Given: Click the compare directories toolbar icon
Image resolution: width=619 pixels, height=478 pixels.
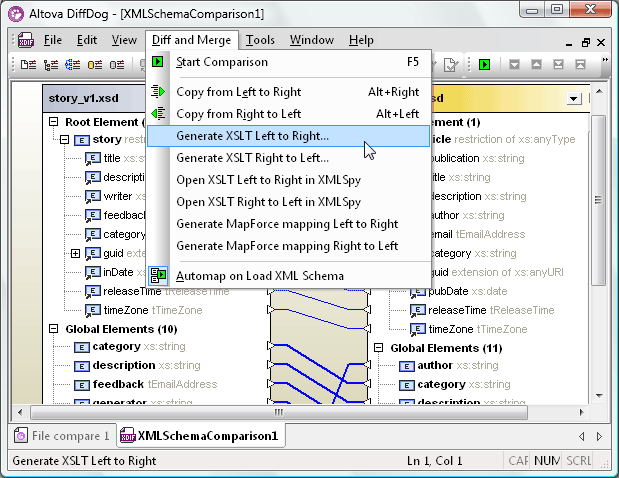Looking at the screenshot, I should (x=51, y=64).
